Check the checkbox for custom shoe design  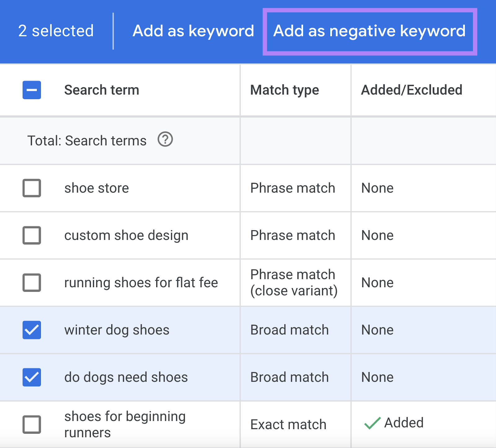(32, 235)
